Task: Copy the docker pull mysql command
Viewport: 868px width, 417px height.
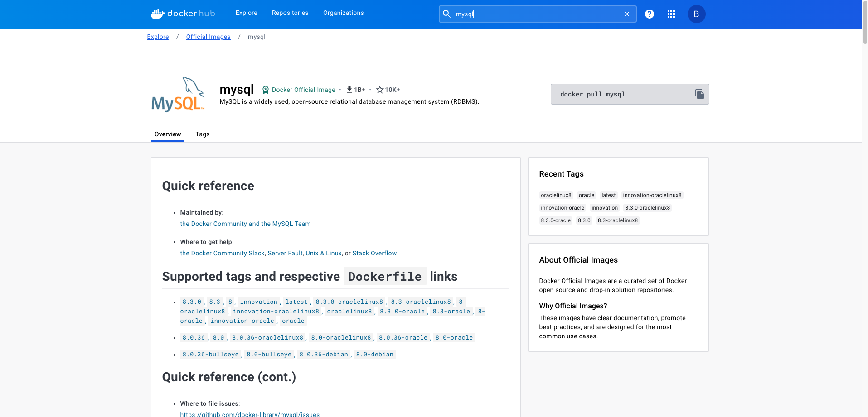Action: [x=699, y=94]
